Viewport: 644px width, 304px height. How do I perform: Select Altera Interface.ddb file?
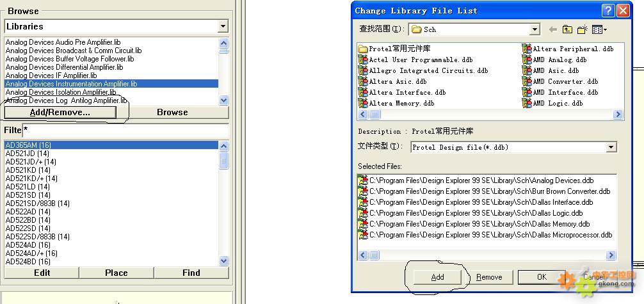pos(402,92)
